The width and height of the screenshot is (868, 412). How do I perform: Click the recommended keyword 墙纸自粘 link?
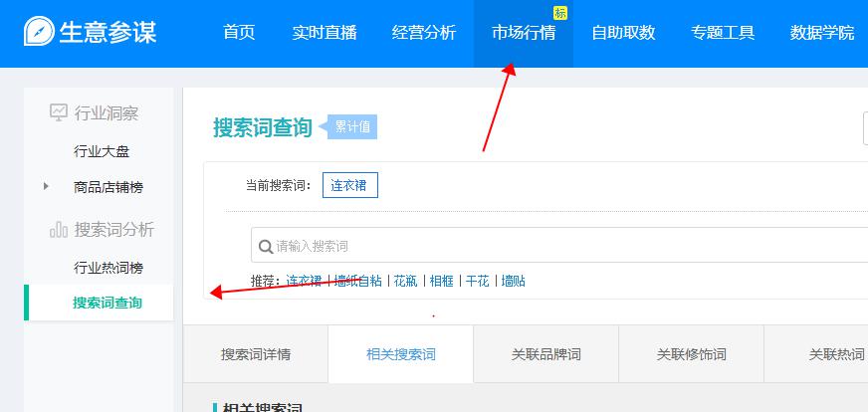[358, 281]
